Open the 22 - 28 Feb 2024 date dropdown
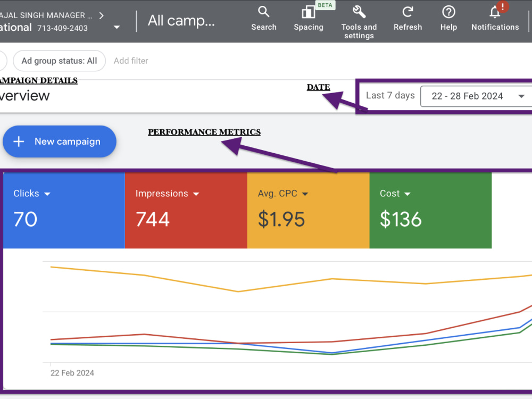The width and height of the screenshot is (532, 399). pos(476,96)
